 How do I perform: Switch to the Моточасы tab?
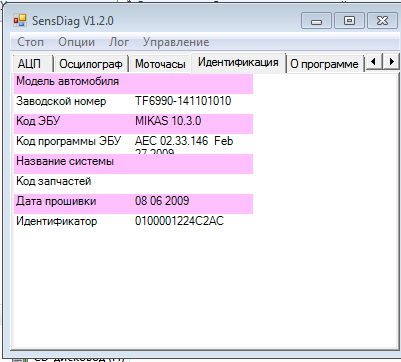tap(160, 64)
